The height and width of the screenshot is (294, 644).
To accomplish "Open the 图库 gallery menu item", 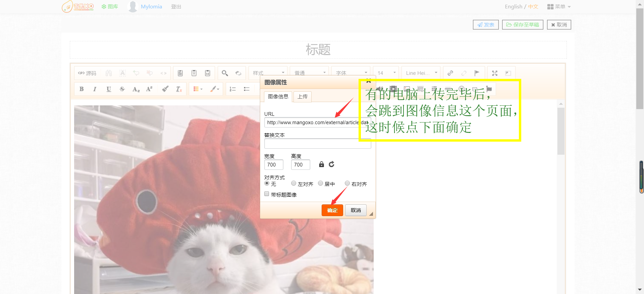I will (110, 6).
